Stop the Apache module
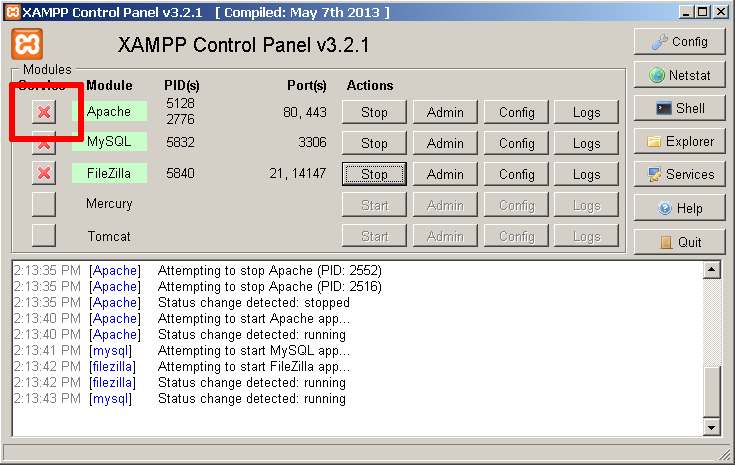Screen dimensions: 735x465 pyautogui.click(x=374, y=112)
